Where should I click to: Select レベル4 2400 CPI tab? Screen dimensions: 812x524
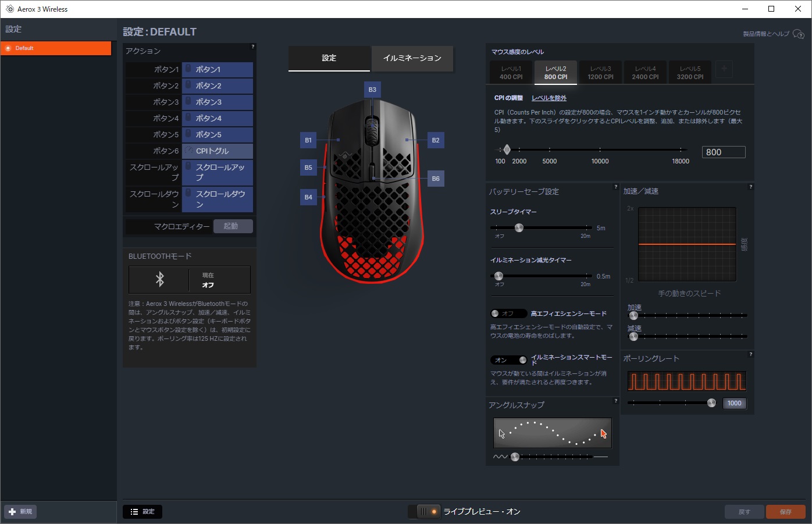pos(645,73)
